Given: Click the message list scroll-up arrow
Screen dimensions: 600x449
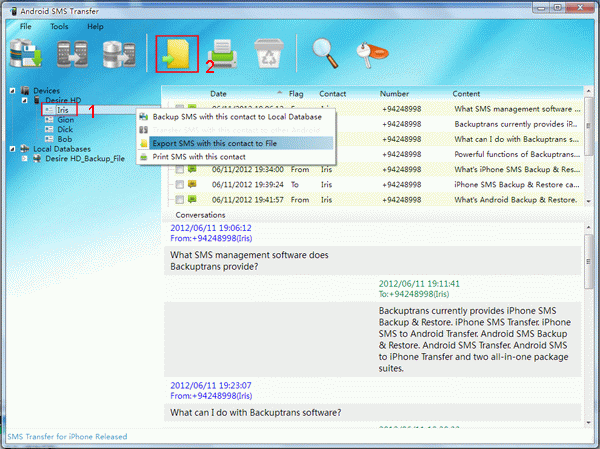Looking at the screenshot, I should (588, 91).
